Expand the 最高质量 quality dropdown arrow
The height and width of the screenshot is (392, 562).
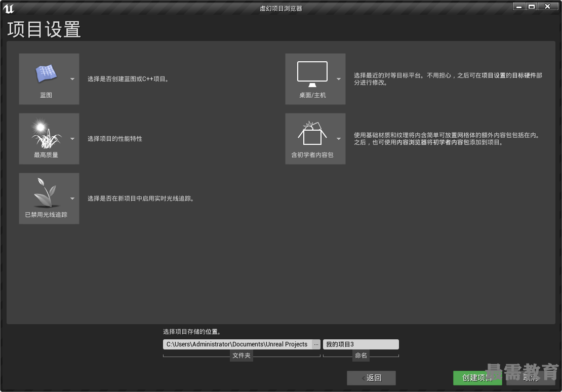(x=72, y=139)
